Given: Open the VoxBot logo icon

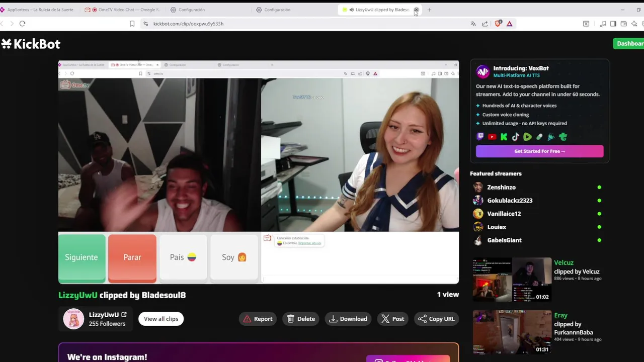Looking at the screenshot, I should click(483, 72).
